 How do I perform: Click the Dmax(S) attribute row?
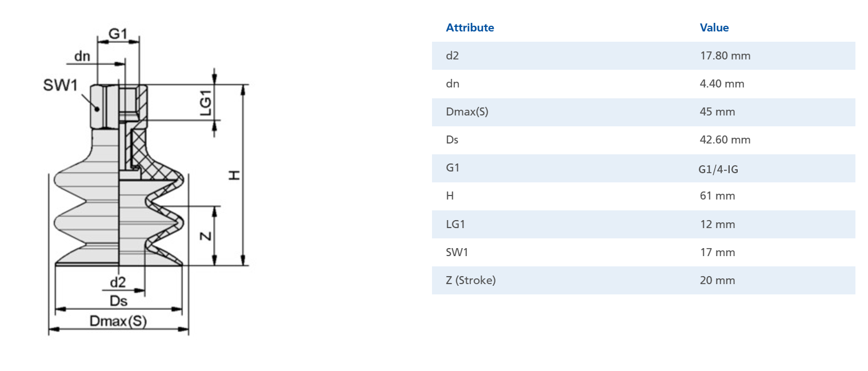[643, 112]
